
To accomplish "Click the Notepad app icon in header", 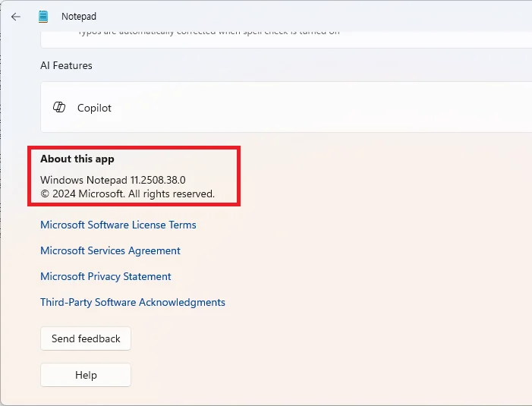I will (43, 17).
